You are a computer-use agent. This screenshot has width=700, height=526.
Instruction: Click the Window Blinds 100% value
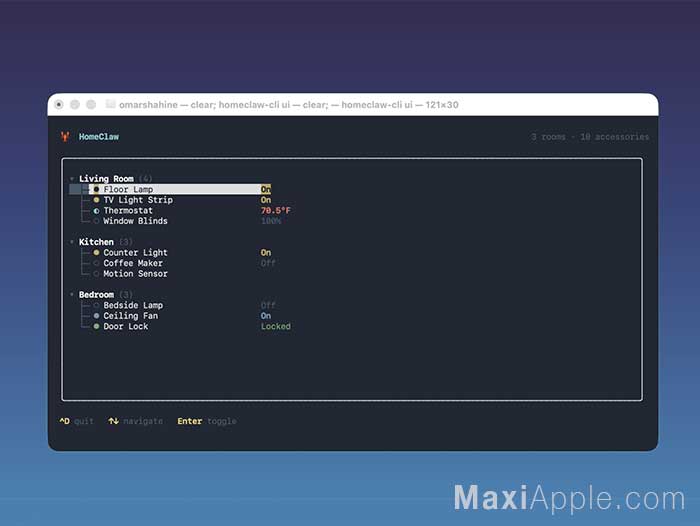point(271,221)
